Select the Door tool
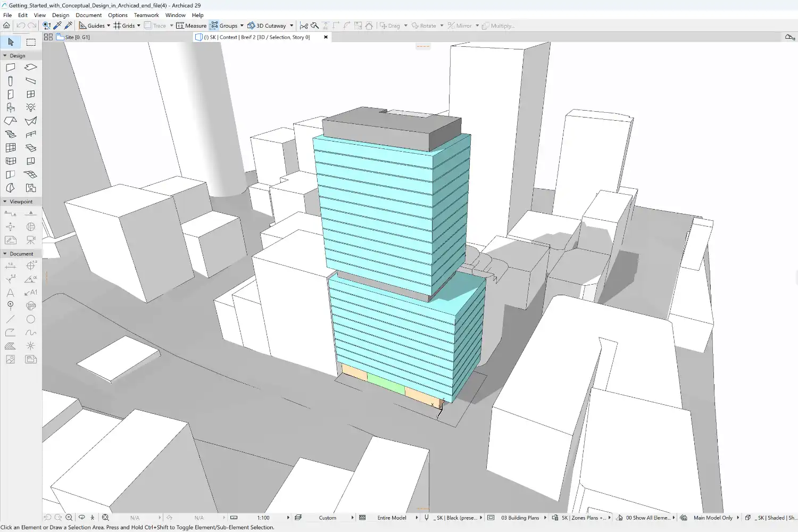This screenshot has width=798, height=532. click(x=11, y=94)
